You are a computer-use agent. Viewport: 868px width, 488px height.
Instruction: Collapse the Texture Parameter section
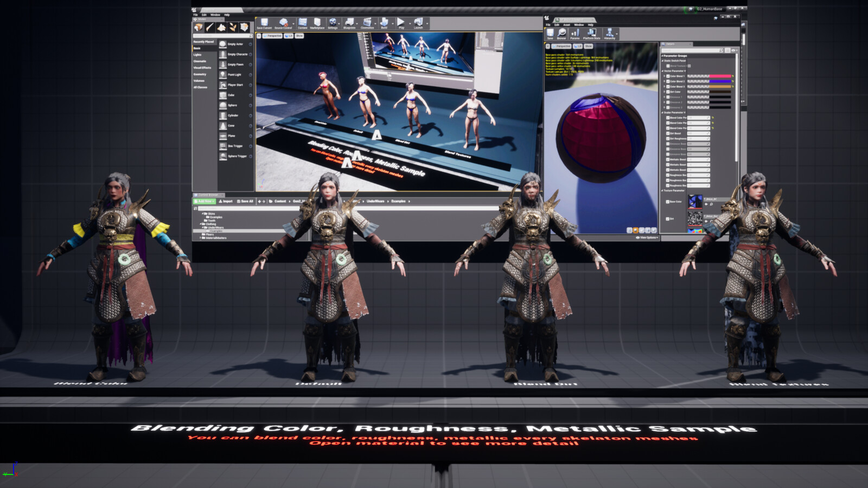click(662, 191)
